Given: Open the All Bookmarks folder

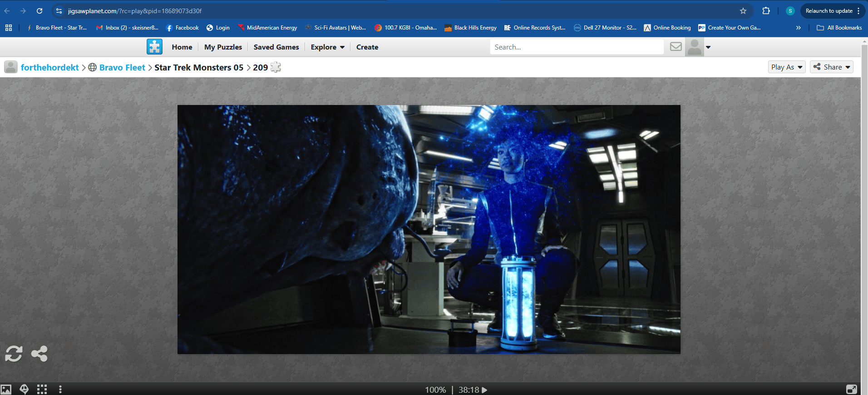Looking at the screenshot, I should point(839,28).
